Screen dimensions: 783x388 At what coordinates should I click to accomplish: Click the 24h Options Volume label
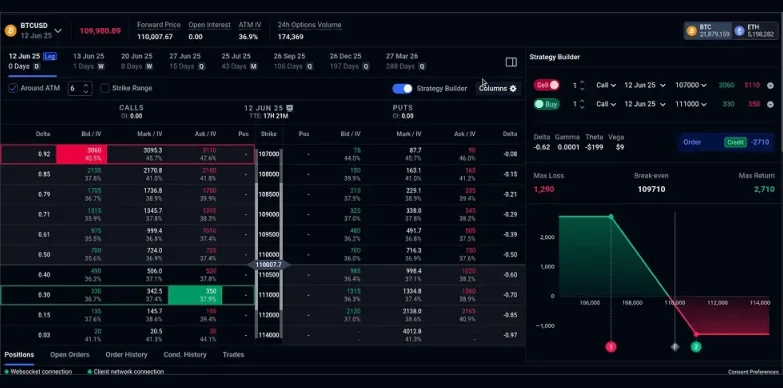pyautogui.click(x=310, y=25)
